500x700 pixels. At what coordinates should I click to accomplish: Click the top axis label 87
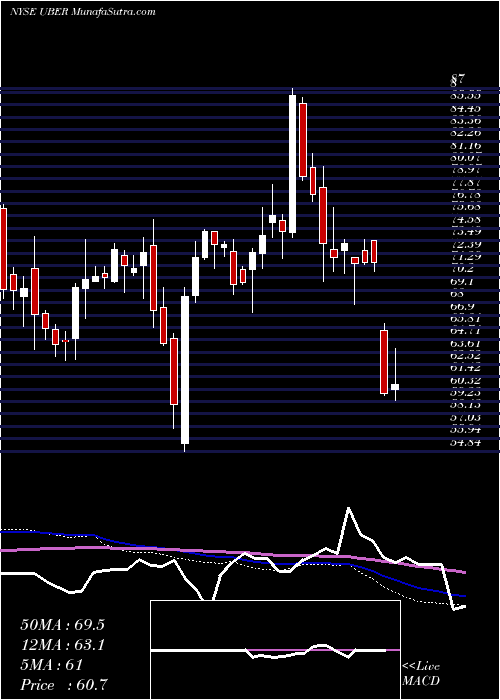point(458,81)
